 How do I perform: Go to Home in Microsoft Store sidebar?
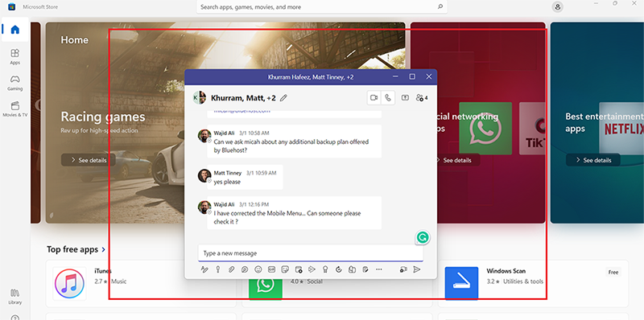click(x=15, y=30)
